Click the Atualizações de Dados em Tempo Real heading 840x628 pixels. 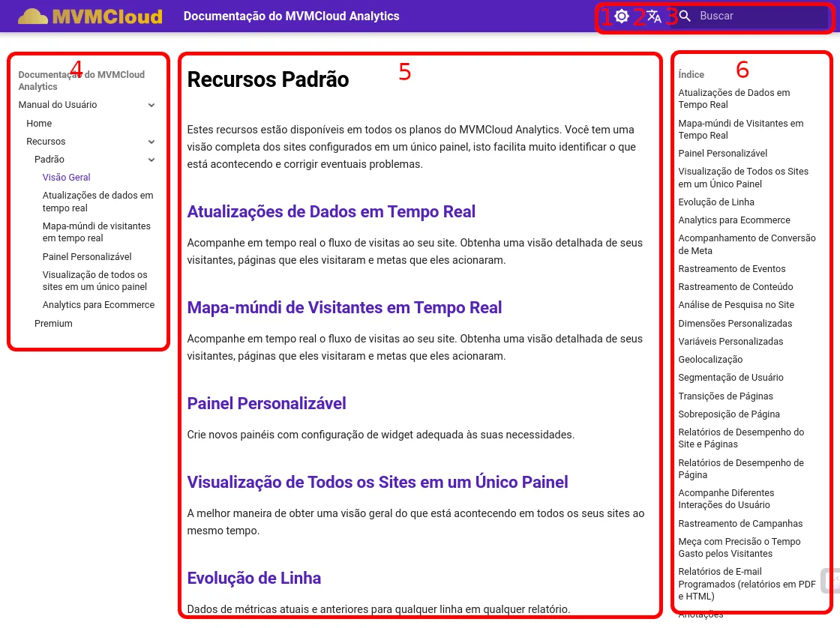coord(331,212)
